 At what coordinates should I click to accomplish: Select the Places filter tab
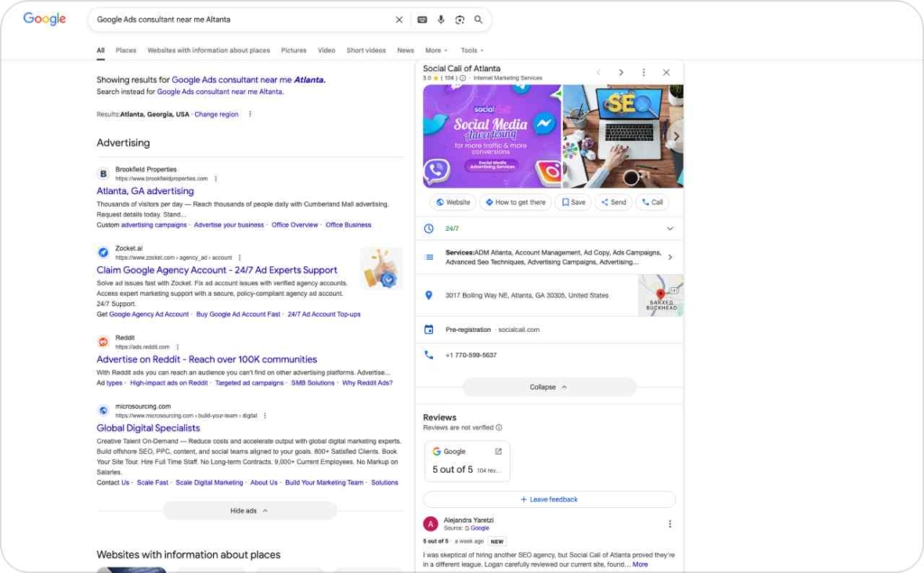(x=126, y=51)
